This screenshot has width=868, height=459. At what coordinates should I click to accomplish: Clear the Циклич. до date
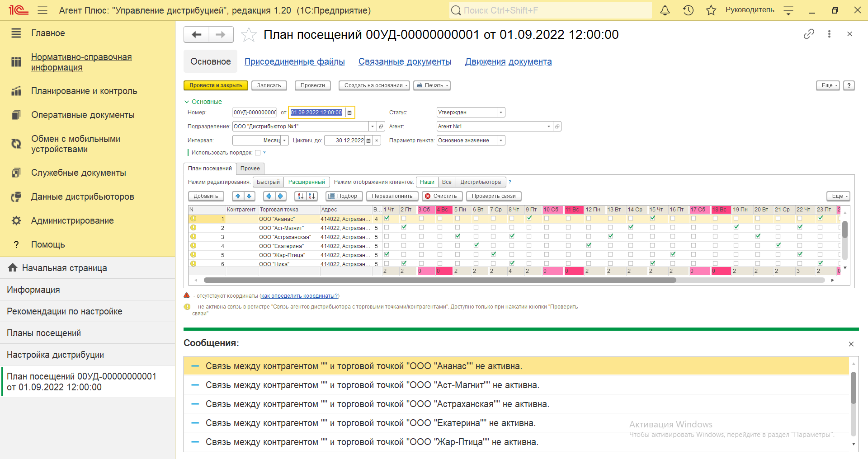(377, 141)
